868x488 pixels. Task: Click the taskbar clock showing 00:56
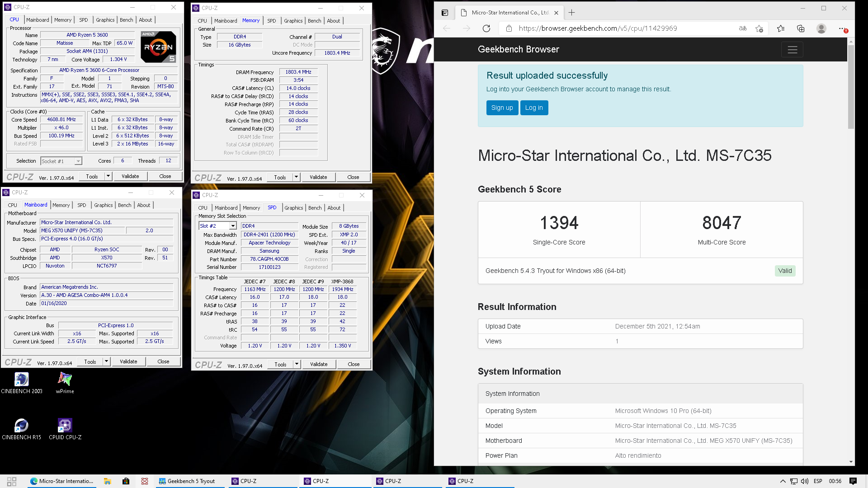pyautogui.click(x=835, y=481)
